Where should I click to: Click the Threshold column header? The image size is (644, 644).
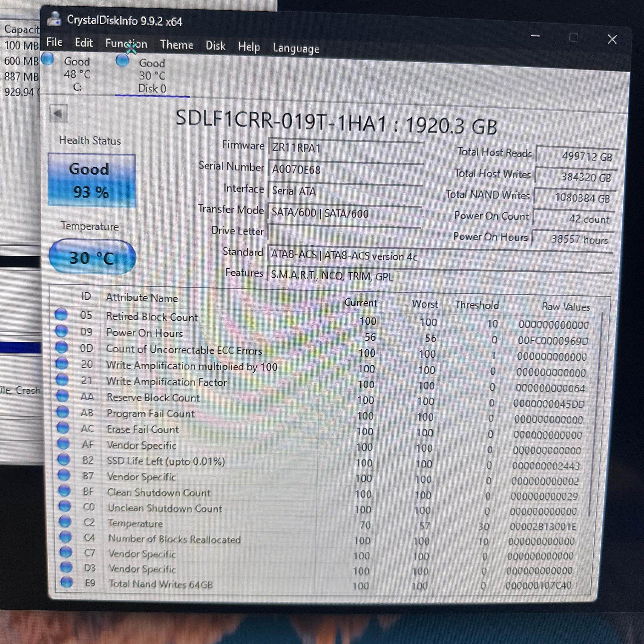click(x=477, y=305)
